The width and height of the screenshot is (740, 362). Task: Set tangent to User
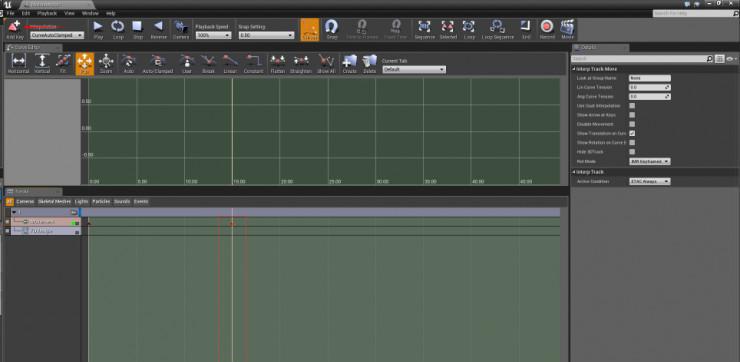187,61
